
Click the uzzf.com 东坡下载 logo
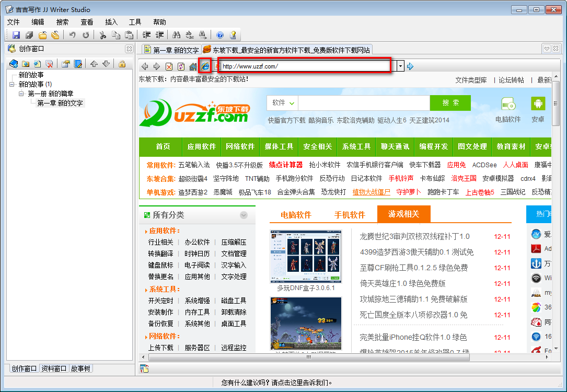[x=195, y=113]
